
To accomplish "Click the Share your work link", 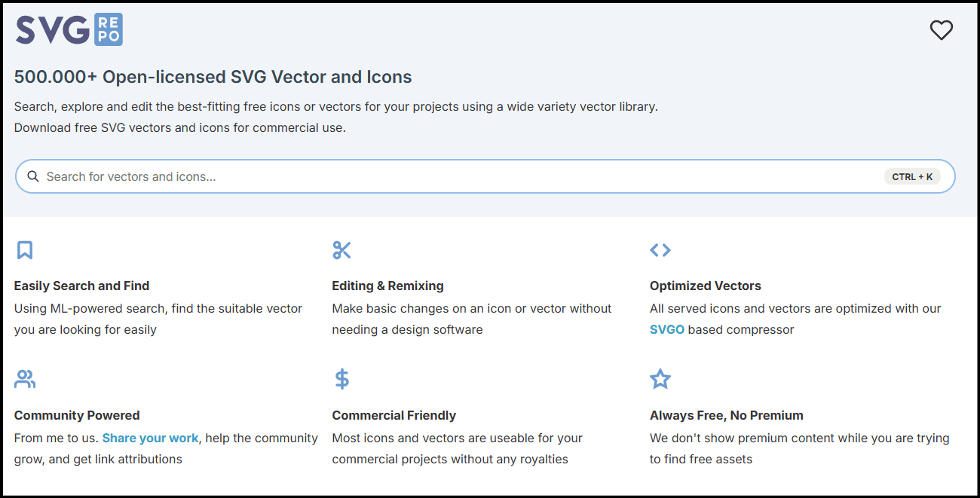I will pyautogui.click(x=150, y=438).
